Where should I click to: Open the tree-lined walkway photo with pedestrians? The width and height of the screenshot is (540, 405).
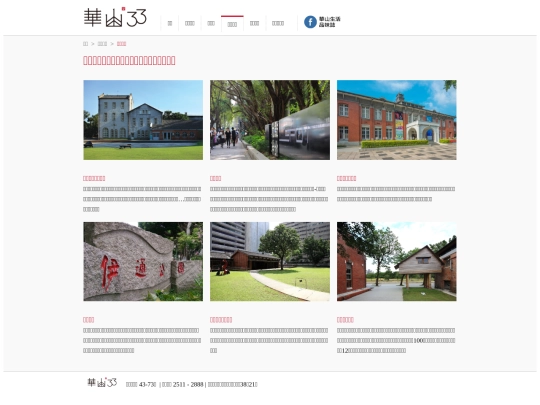pos(270,120)
